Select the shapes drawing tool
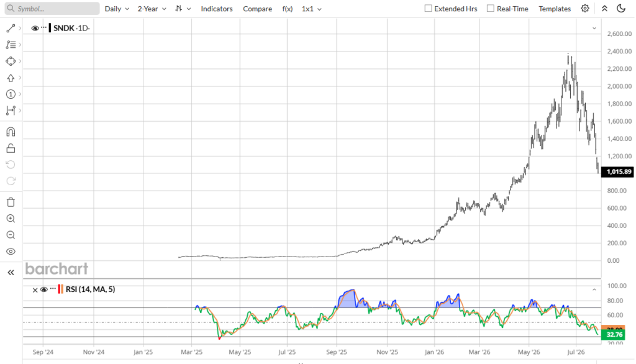This screenshot has height=364, width=636. pos(11,61)
